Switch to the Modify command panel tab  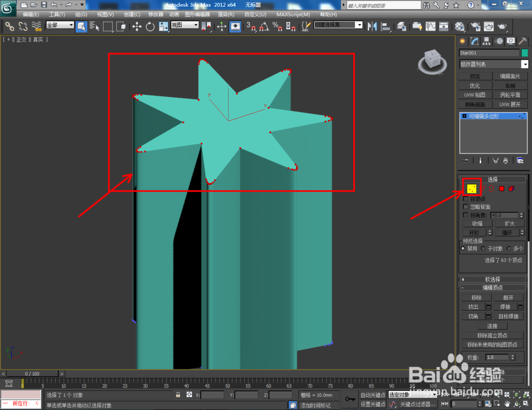point(475,41)
